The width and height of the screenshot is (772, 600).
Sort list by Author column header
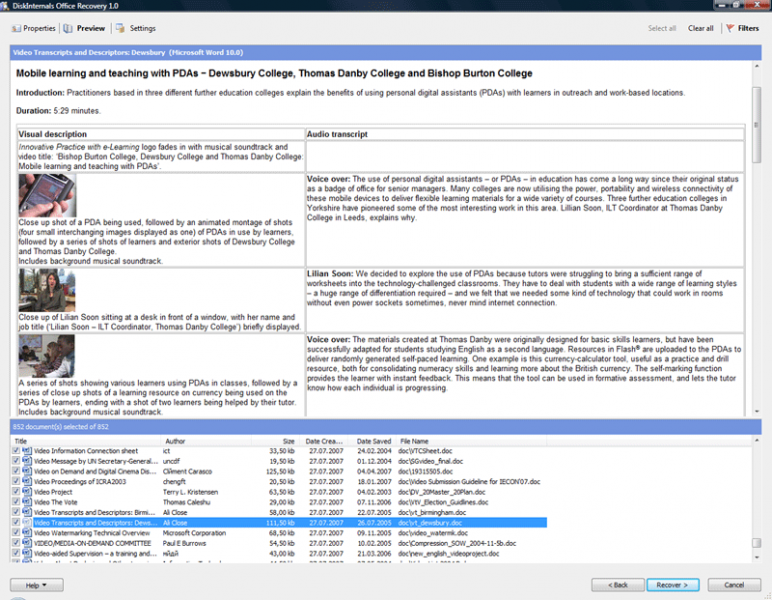[206, 441]
